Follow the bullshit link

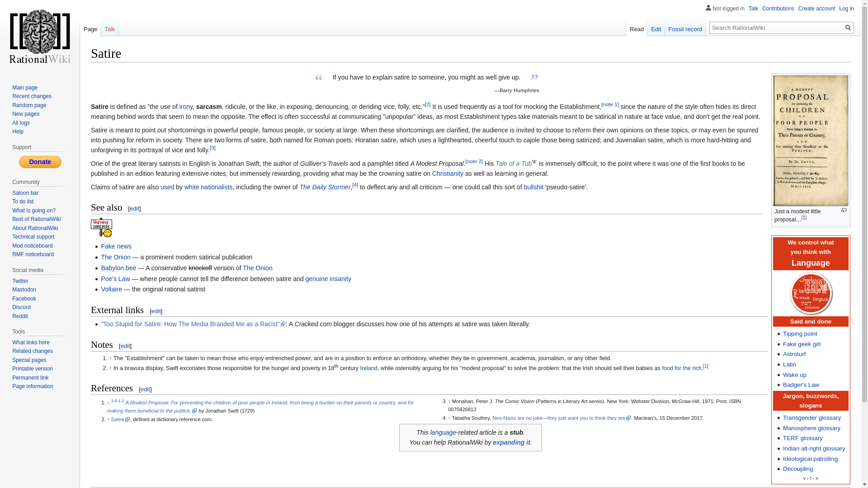point(533,187)
